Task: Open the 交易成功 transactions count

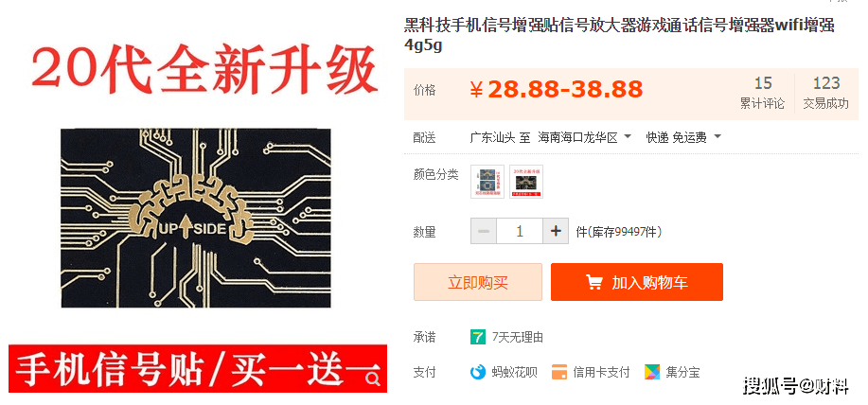Action: tap(826, 93)
